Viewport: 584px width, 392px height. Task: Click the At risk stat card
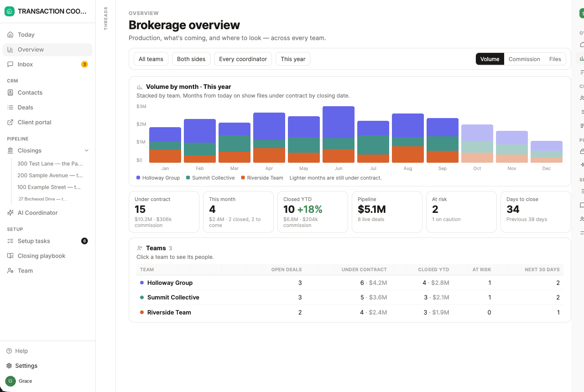click(x=461, y=212)
